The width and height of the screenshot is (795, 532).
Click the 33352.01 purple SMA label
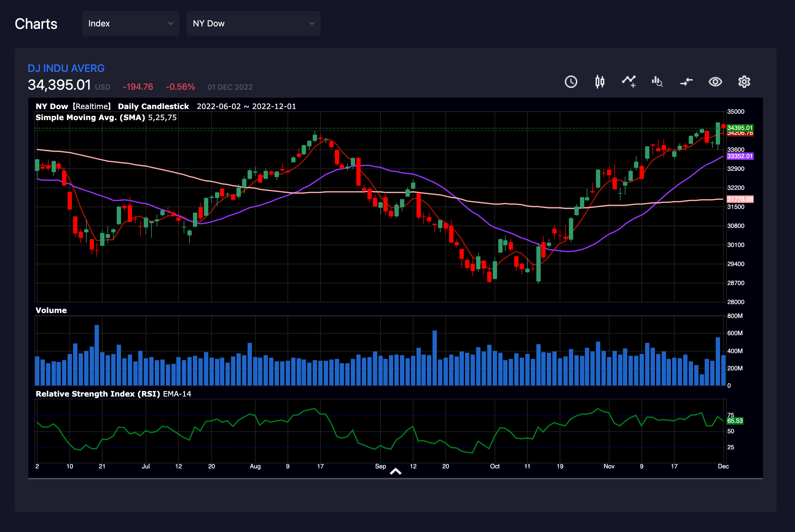pyautogui.click(x=740, y=156)
